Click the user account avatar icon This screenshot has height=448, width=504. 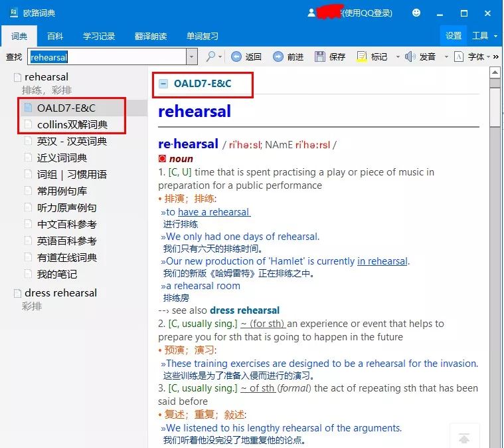[x=311, y=13]
